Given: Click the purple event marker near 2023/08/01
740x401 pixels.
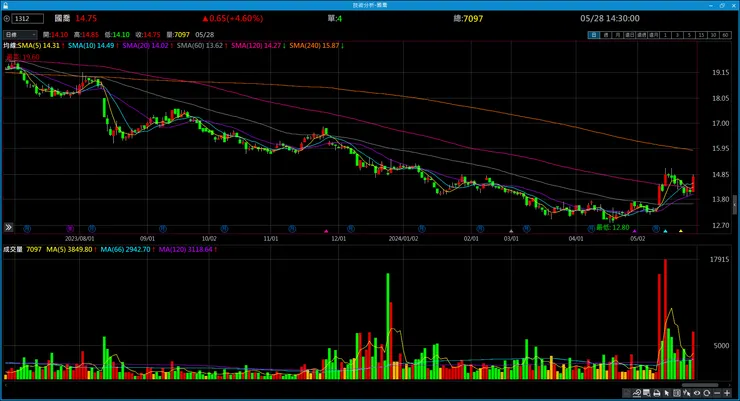Looking at the screenshot, I should coord(70,229).
